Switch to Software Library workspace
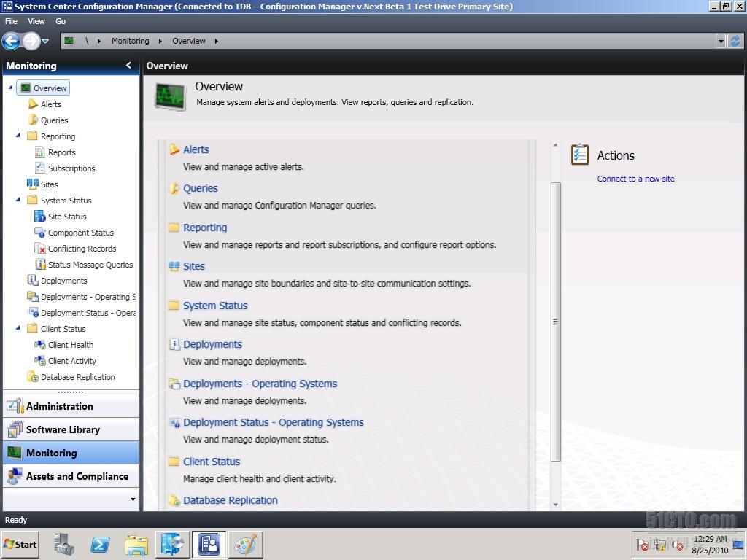The width and height of the screenshot is (747, 560). [x=71, y=429]
